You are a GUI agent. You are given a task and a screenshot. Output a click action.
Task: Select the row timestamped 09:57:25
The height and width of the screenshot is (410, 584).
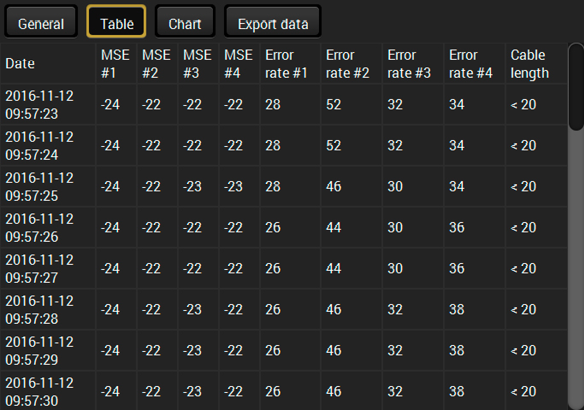(284, 186)
